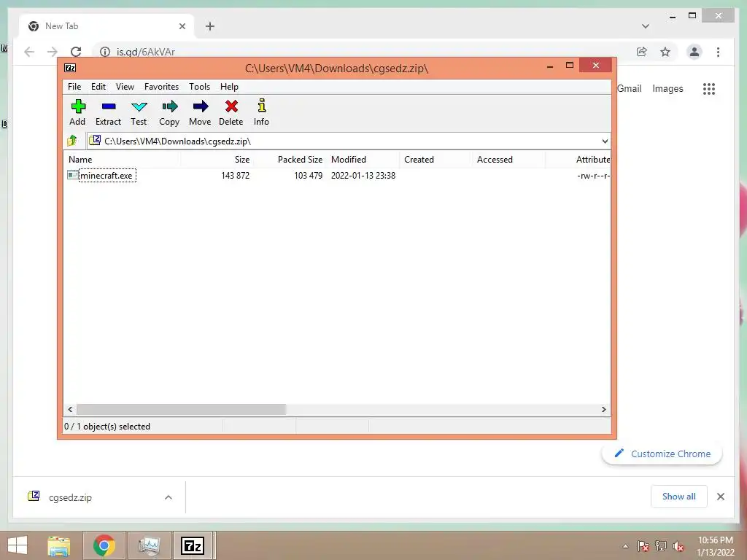Image resolution: width=747 pixels, height=560 pixels.
Task: Open a new Chrome tab
Action: coord(210,26)
